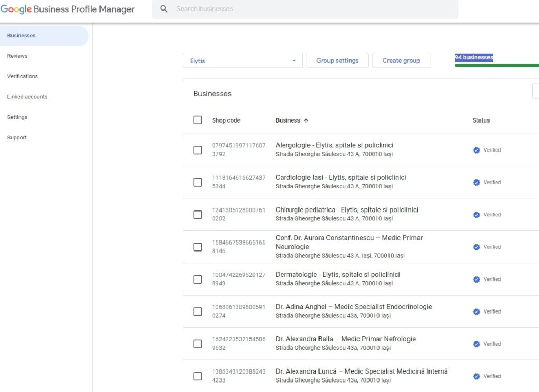This screenshot has height=392, width=539.
Task: Sort by the Business column header
Action: 287,120
